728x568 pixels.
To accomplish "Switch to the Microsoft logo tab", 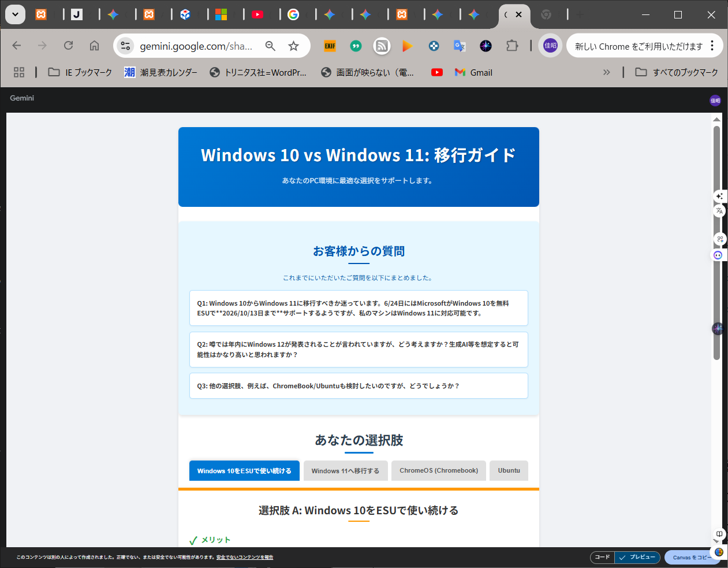I will tap(221, 14).
